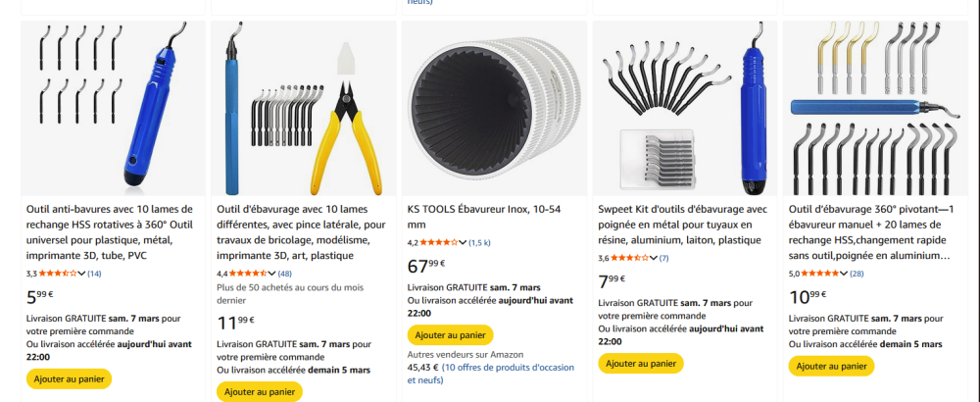The height and width of the screenshot is (402, 980).
Task: Expand the KS TOOLS 4,2 rating chevron
Action: (464, 242)
